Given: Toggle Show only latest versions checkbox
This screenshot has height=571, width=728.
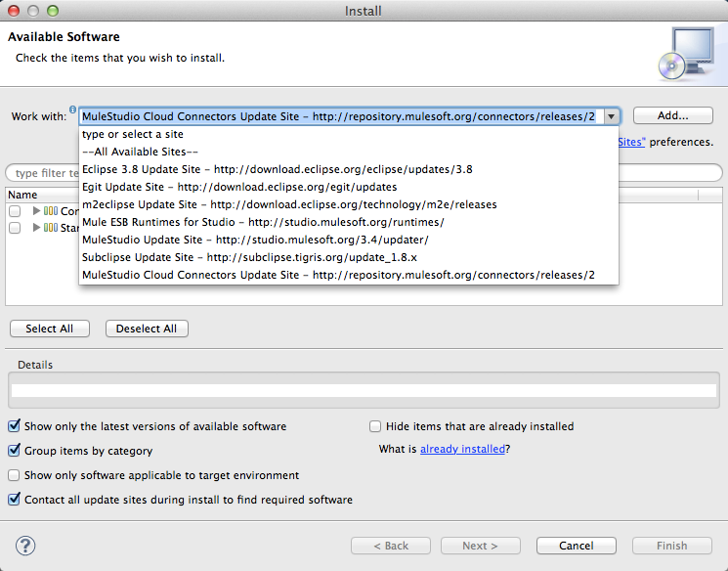Looking at the screenshot, I should tap(15, 426).
